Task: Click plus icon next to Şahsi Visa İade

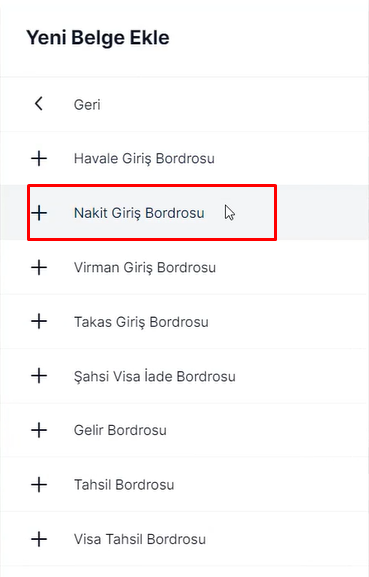Action: click(x=39, y=376)
